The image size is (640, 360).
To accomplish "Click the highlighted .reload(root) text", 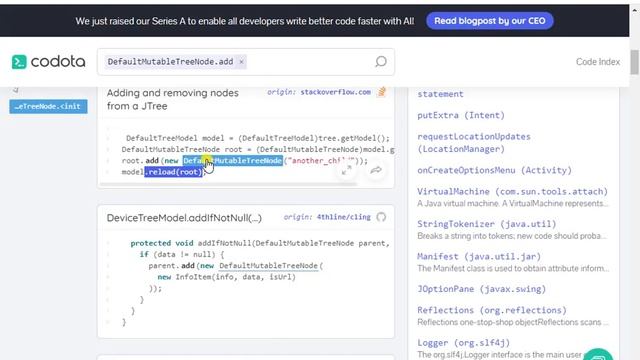I will click(x=173, y=172).
